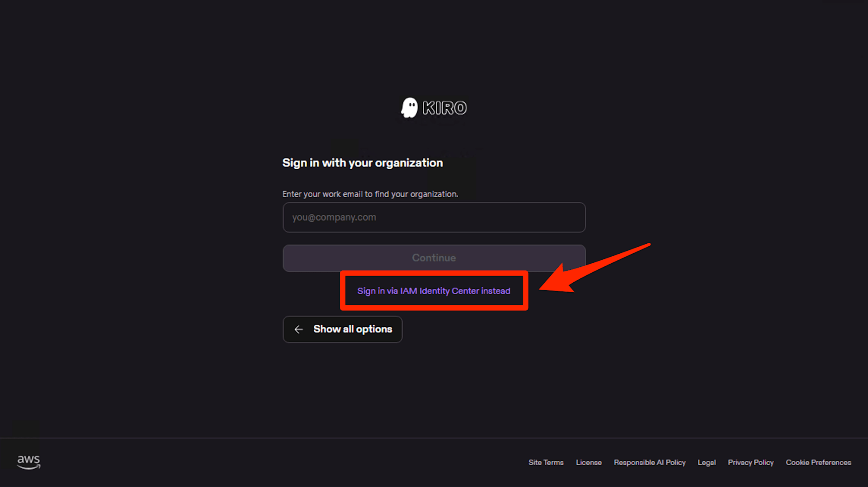Viewport: 868px width, 487px height.
Task: Open Sign in via IAM Identity Center instead
Action: click(x=434, y=291)
